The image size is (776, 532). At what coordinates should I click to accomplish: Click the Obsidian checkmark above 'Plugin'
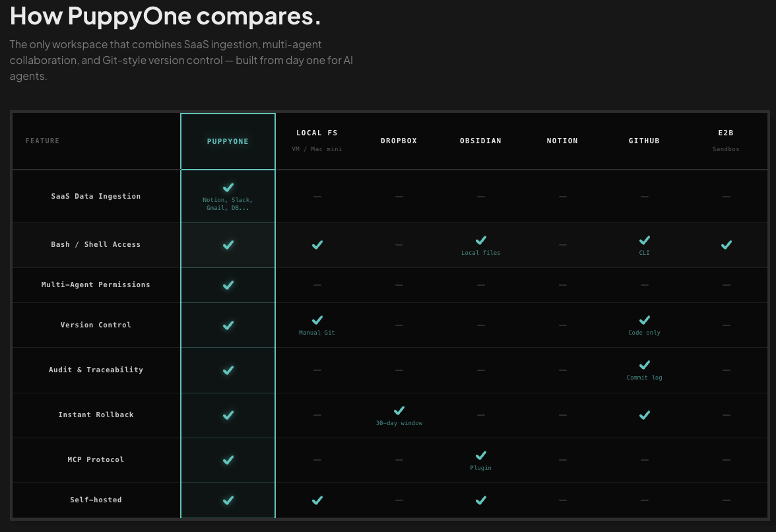[480, 455]
